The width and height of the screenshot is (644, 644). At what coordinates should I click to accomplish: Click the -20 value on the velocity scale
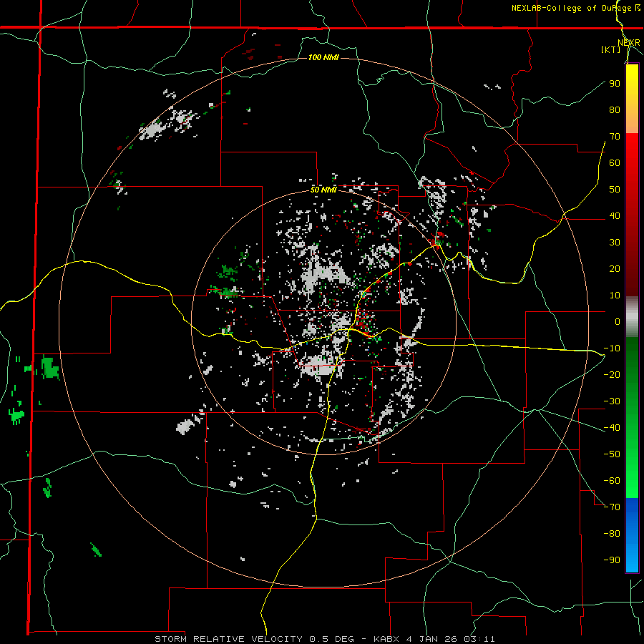[612, 375]
